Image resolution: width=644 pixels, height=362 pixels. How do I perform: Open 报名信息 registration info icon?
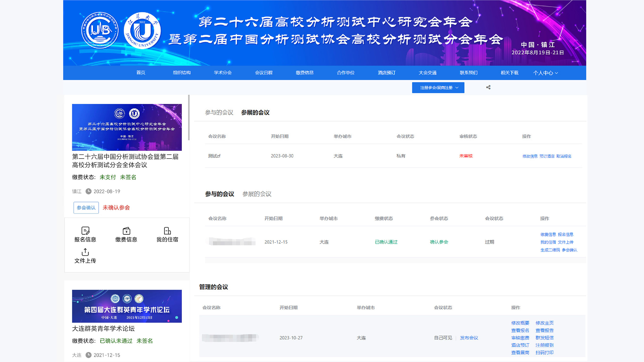85,231
